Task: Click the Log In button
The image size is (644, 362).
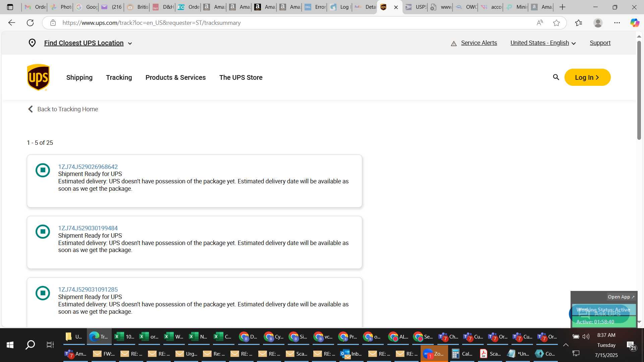Action: click(587, 77)
